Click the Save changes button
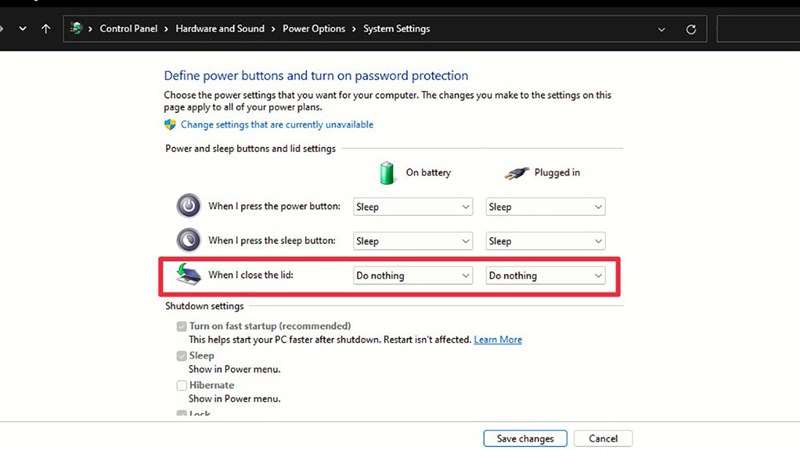Screen dimensions: 800x450 click(525, 439)
